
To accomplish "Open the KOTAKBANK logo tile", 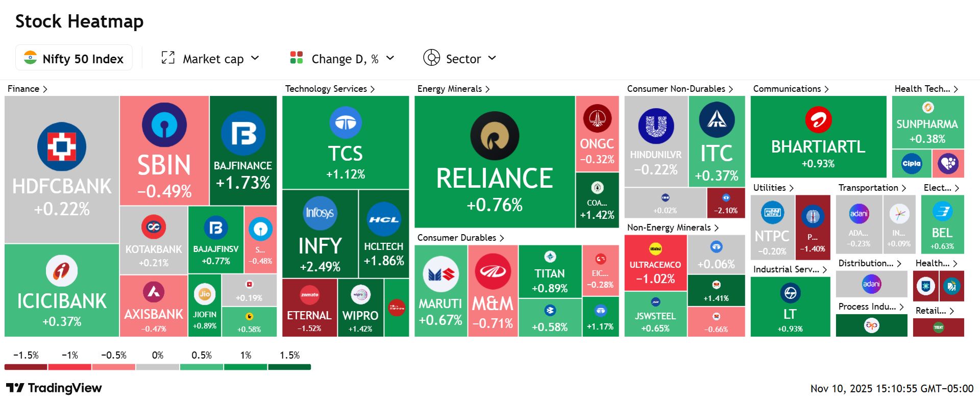I will (x=154, y=226).
